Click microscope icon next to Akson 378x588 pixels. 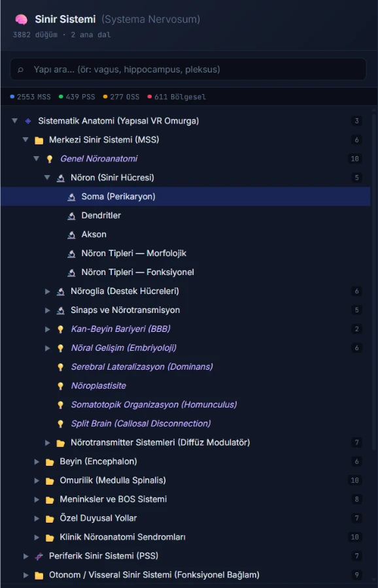(x=71, y=235)
